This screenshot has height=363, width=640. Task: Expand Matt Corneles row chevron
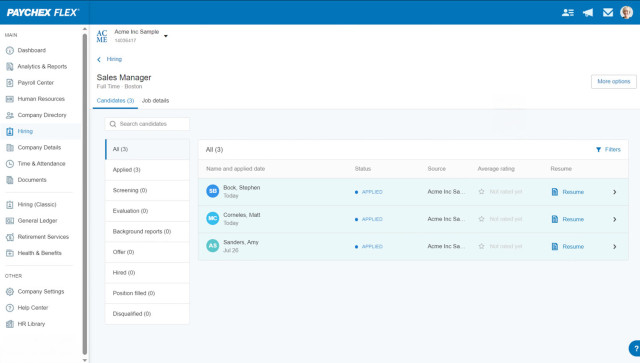pos(615,219)
